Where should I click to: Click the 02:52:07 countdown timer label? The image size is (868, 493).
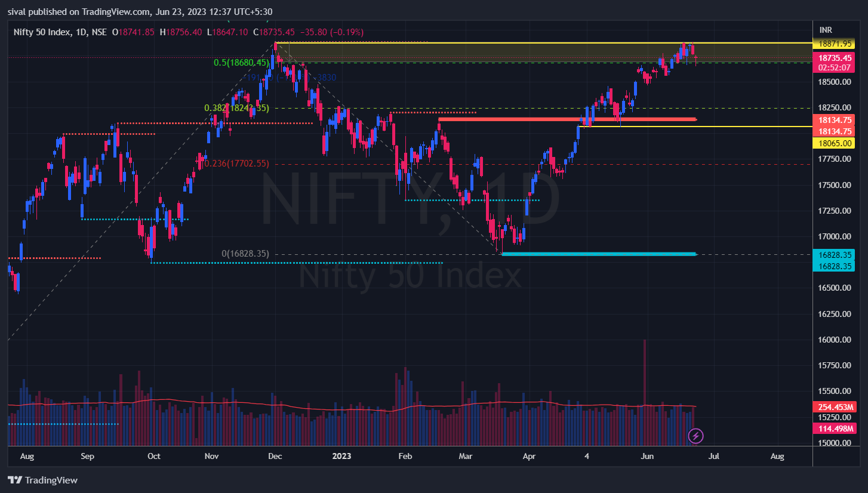click(834, 67)
